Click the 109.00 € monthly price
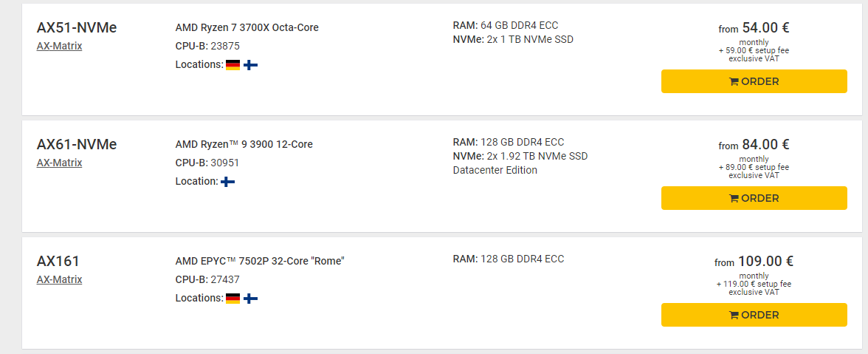Screen dimensions: 868x354 [765, 262]
